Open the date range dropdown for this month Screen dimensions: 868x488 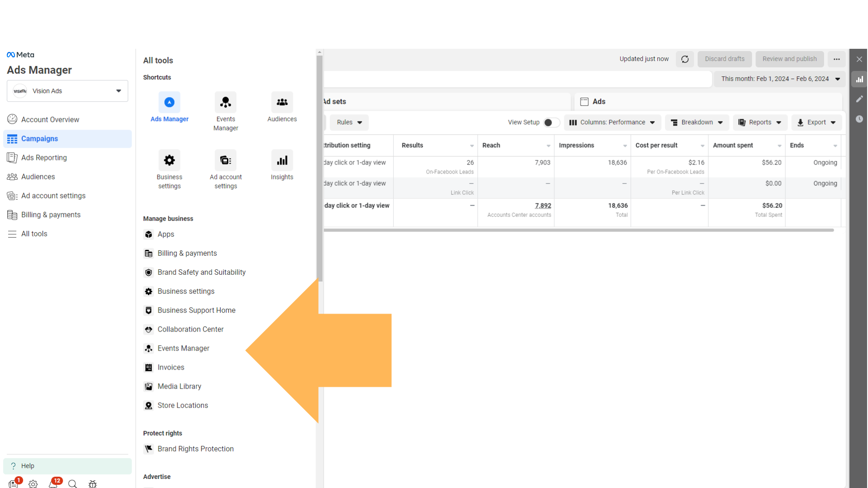pyautogui.click(x=780, y=79)
